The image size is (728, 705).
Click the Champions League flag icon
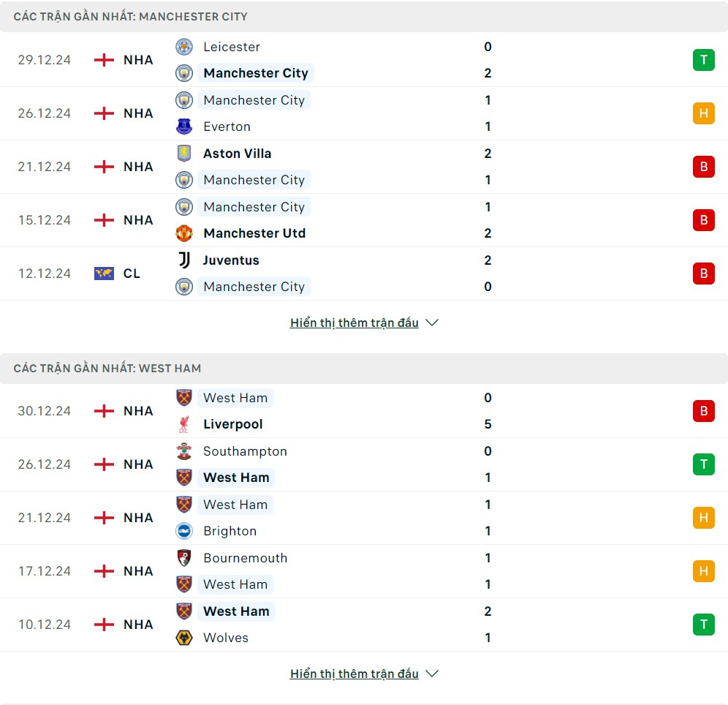point(104,274)
